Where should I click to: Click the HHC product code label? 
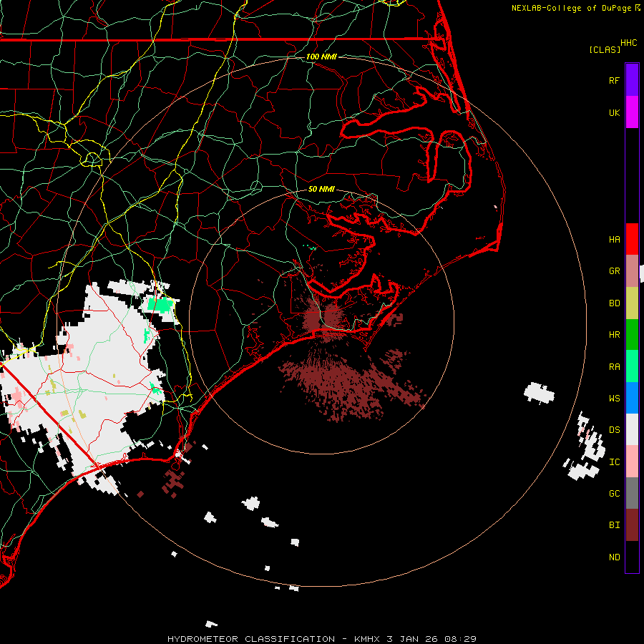[x=628, y=43]
